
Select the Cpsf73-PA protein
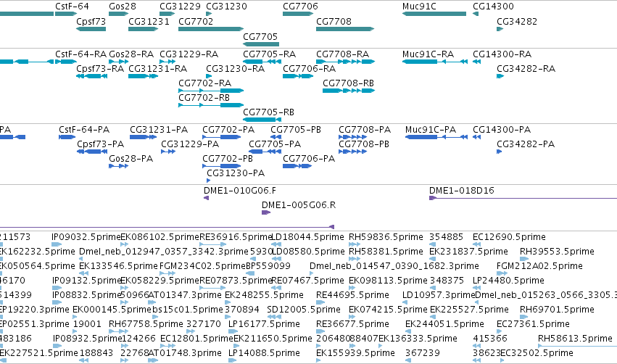point(91,152)
